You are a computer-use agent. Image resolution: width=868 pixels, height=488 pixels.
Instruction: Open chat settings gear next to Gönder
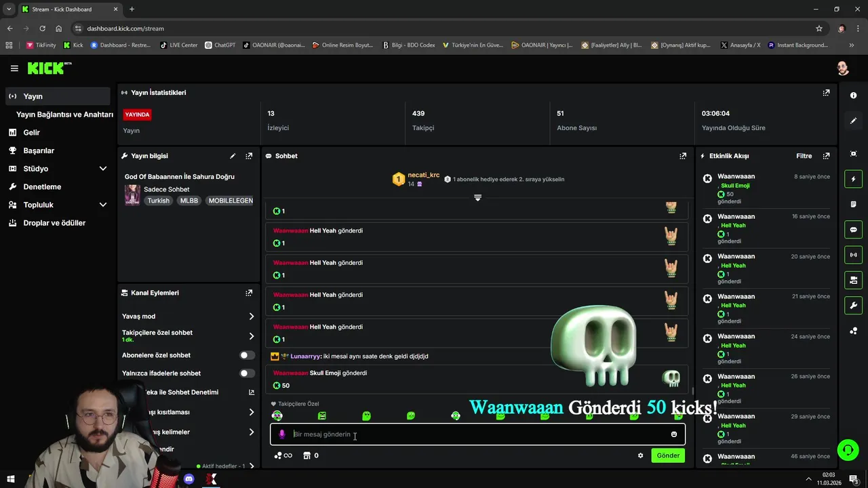(x=640, y=455)
